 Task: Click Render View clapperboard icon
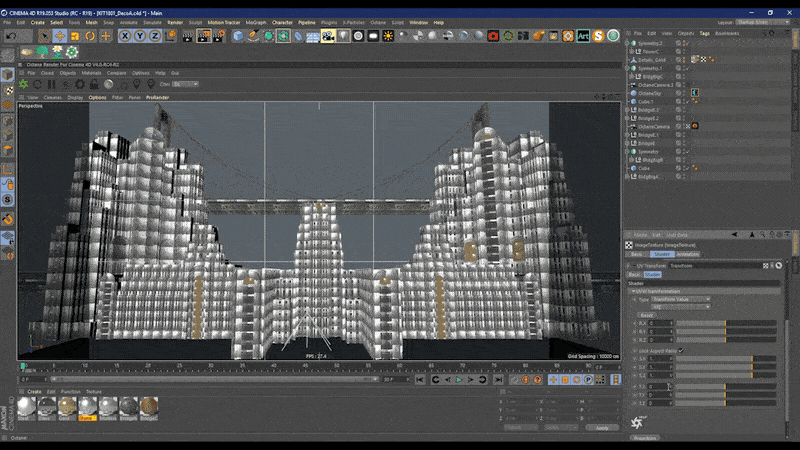188,36
